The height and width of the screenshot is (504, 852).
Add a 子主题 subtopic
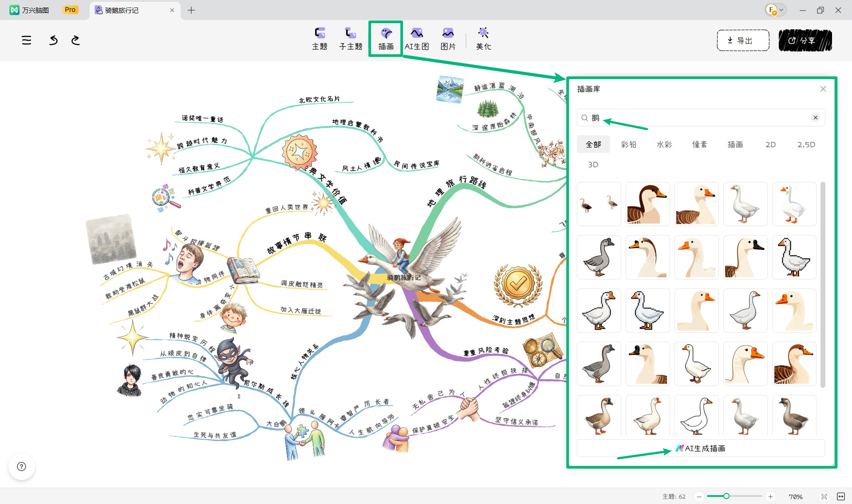(x=351, y=39)
